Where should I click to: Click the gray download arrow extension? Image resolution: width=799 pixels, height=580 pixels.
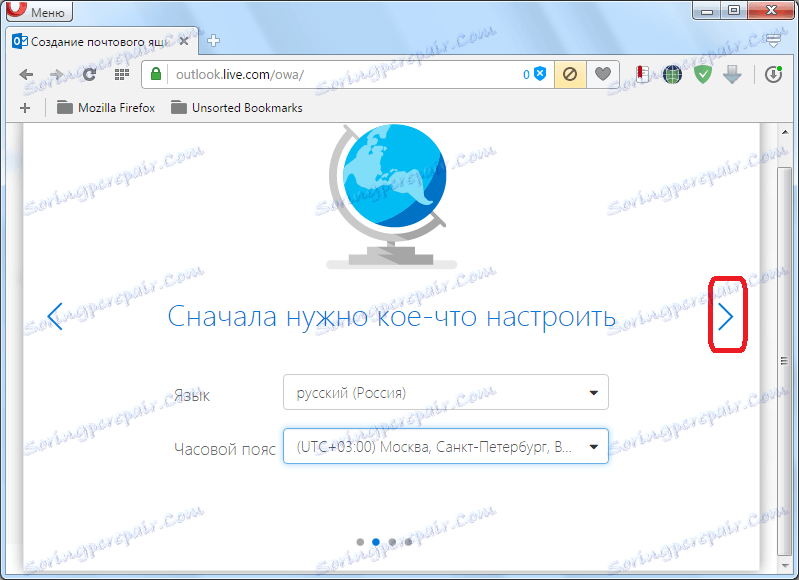[732, 75]
